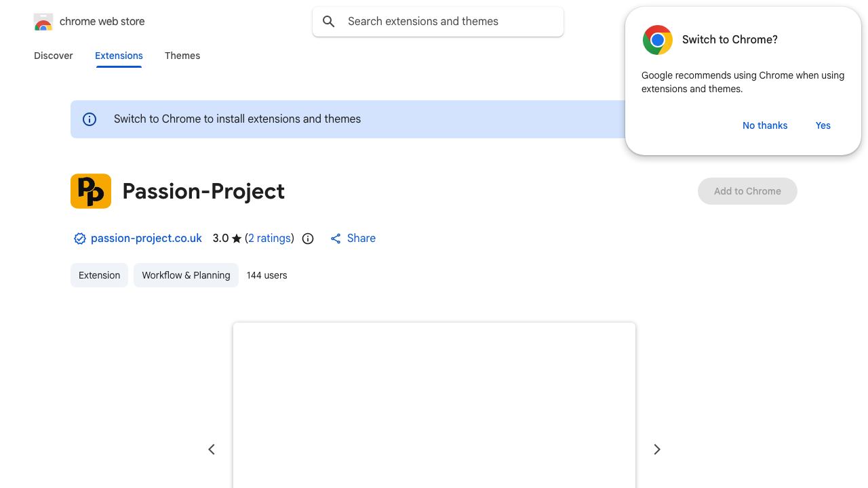Show previous screenshot with left arrow

pos(212,449)
